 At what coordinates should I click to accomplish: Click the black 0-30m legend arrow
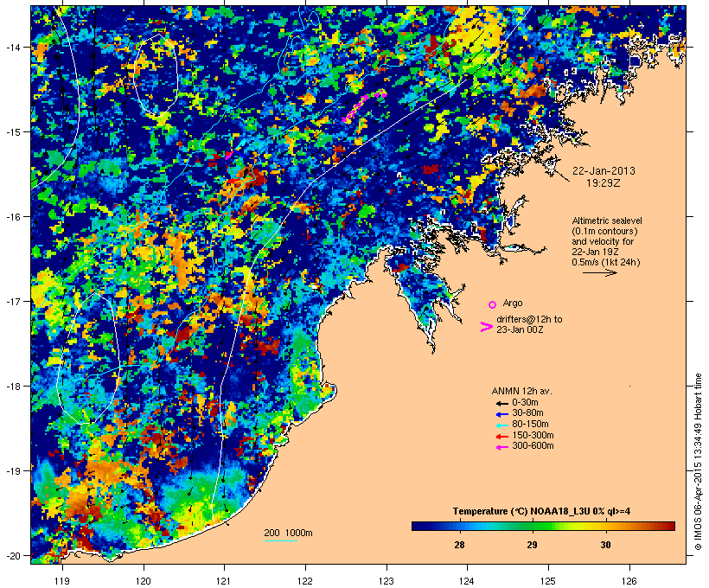tap(501, 403)
